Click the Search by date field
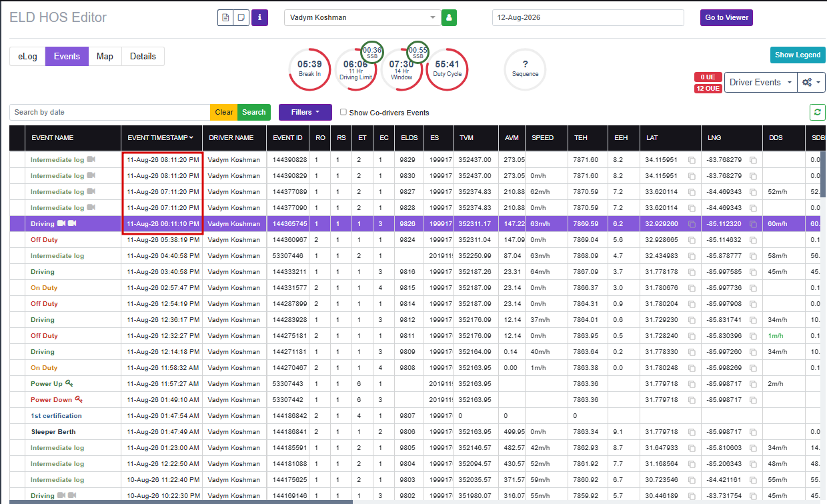Viewport: 827px width, 504px height. click(x=110, y=112)
